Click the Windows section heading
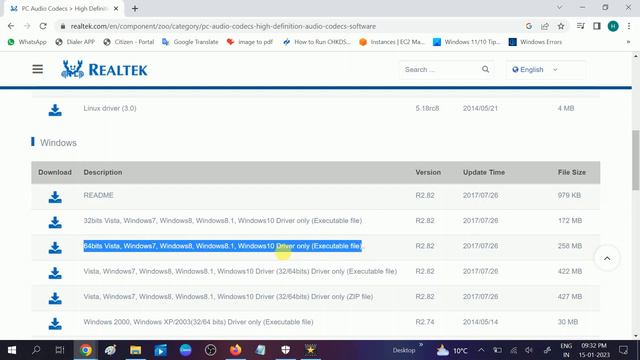Viewport: 640px width, 360px height. [58, 142]
